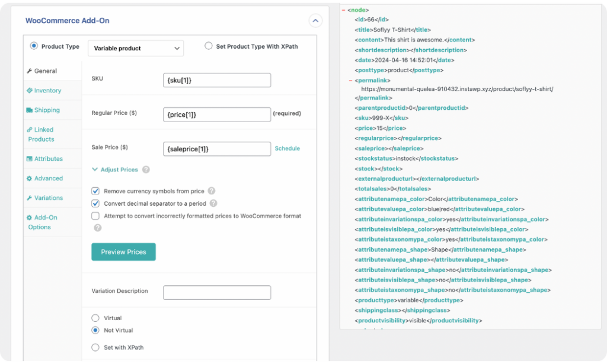Uncheck Convert decimal separator to a period
Viewport: 607px width, 364px height.
point(95,203)
